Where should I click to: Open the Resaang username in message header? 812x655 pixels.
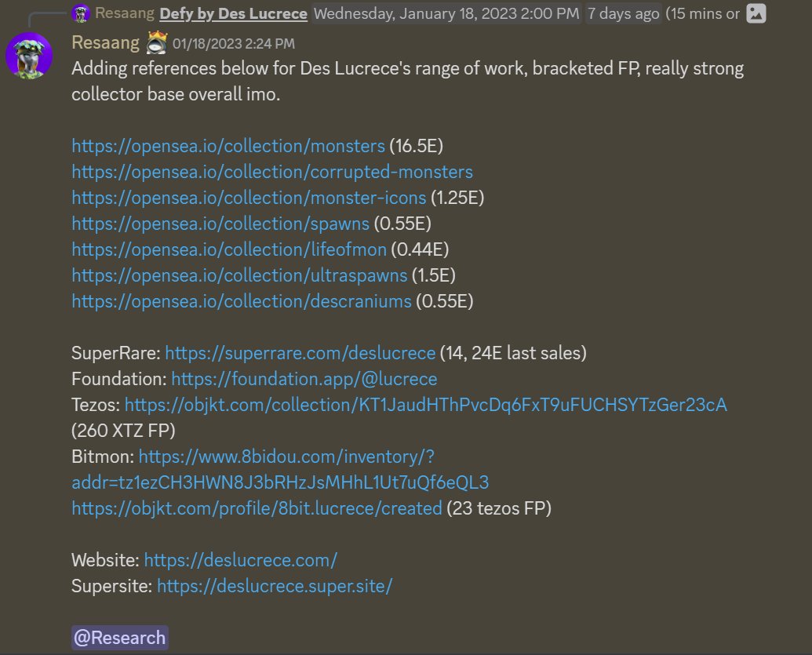coord(106,43)
